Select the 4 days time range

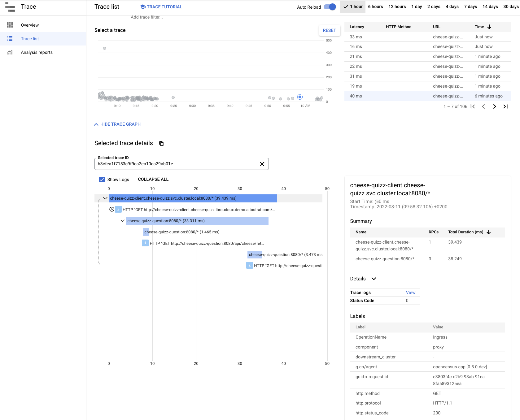pos(452,6)
